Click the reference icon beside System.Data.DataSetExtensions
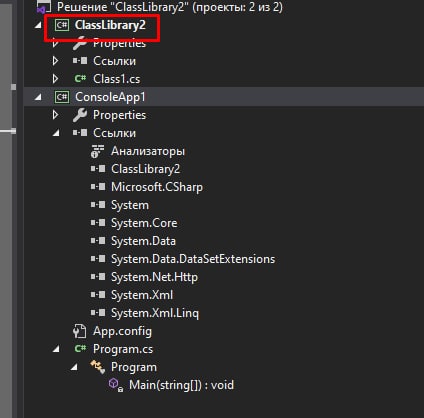Screen dimensions: 424x418 point(98,259)
